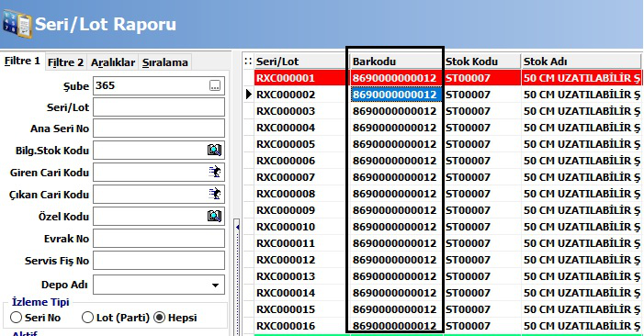Select row RXC000002
644x336 pixels.
pos(443,95)
